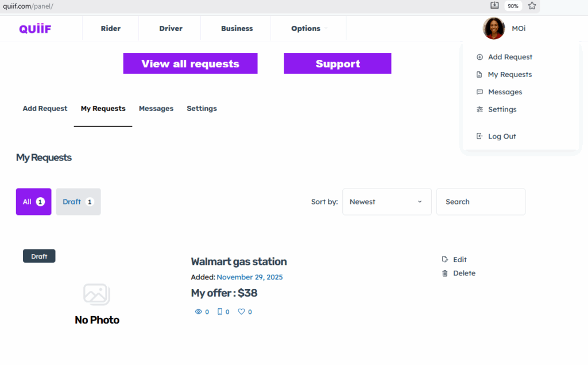
Task: Click the QUIIF logo
Action: [35, 29]
